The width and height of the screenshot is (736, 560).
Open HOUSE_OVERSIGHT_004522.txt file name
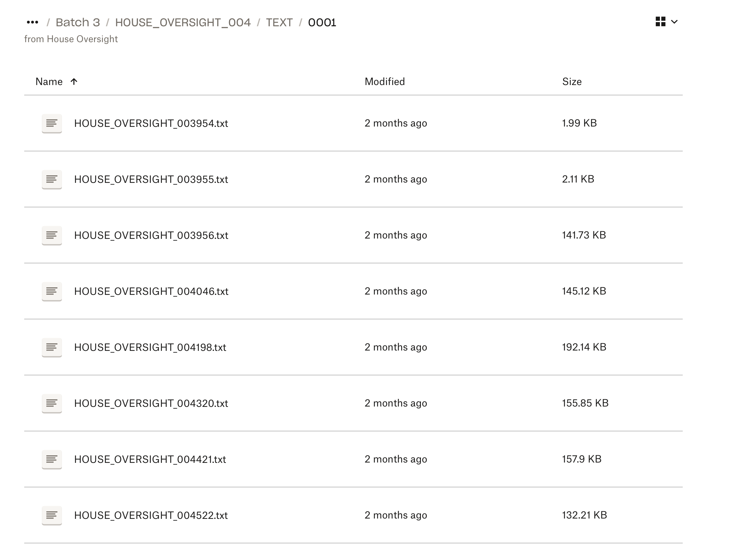pos(151,515)
